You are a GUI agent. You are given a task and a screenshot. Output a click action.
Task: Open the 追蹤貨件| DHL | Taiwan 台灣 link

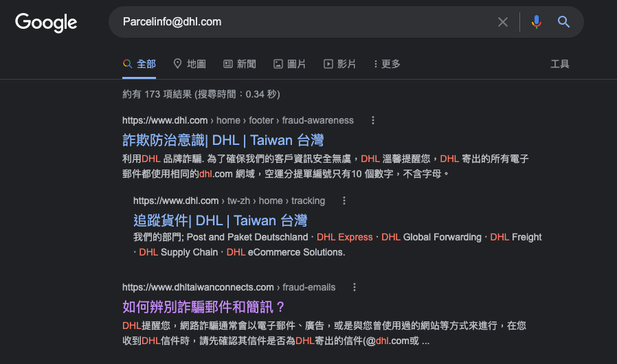(221, 220)
